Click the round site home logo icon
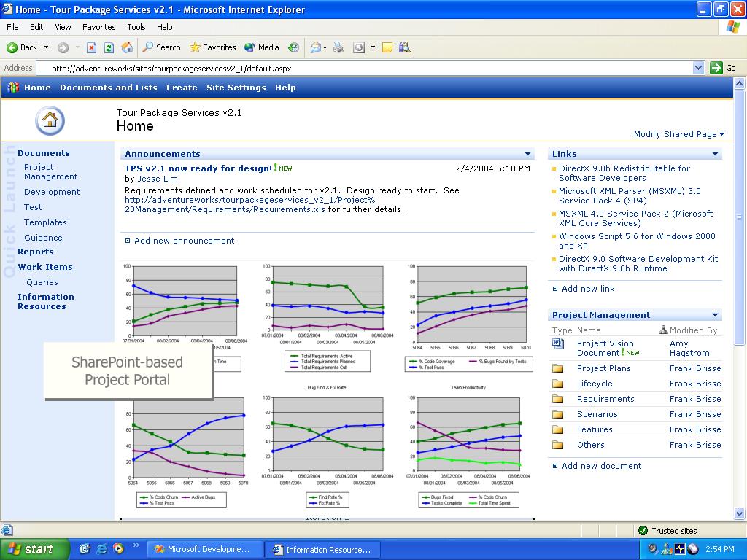The width and height of the screenshot is (747, 560). click(x=50, y=120)
